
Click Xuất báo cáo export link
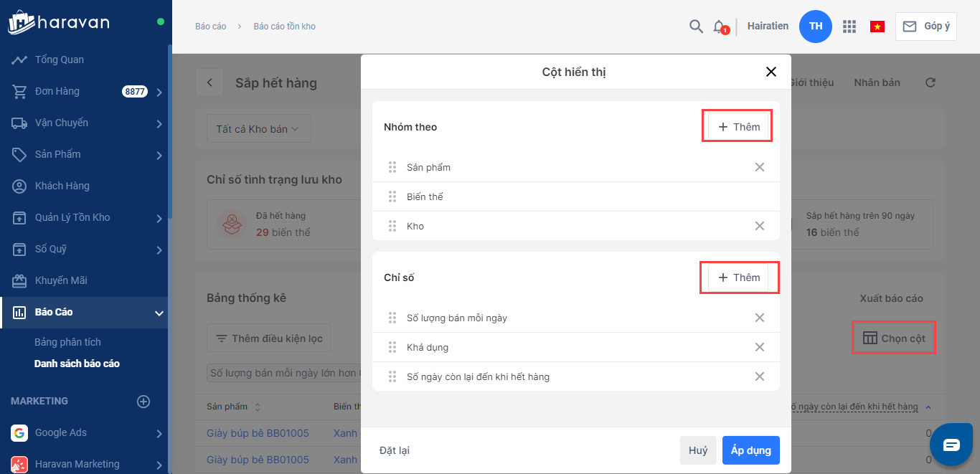[892, 298]
